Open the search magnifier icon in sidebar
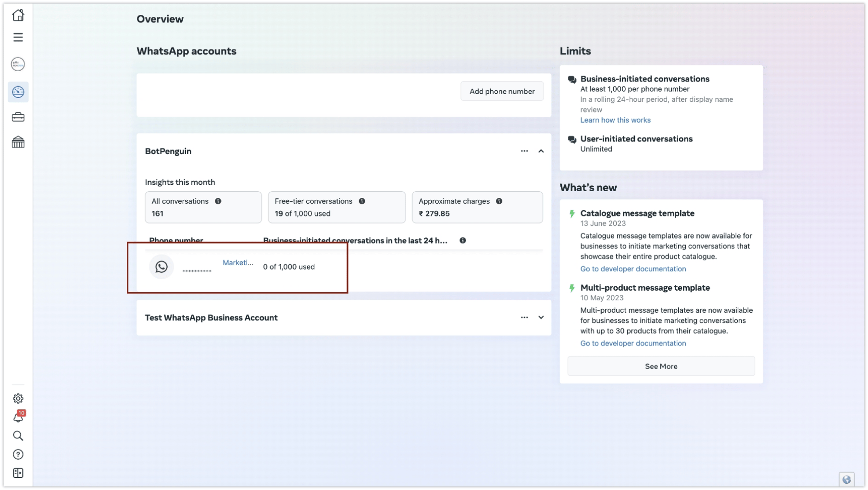 (18, 436)
